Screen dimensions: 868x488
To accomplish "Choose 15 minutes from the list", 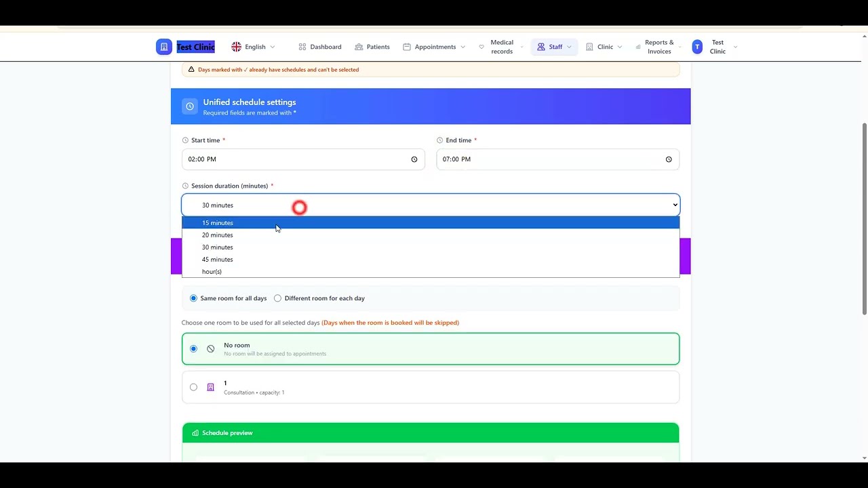I will click(431, 223).
